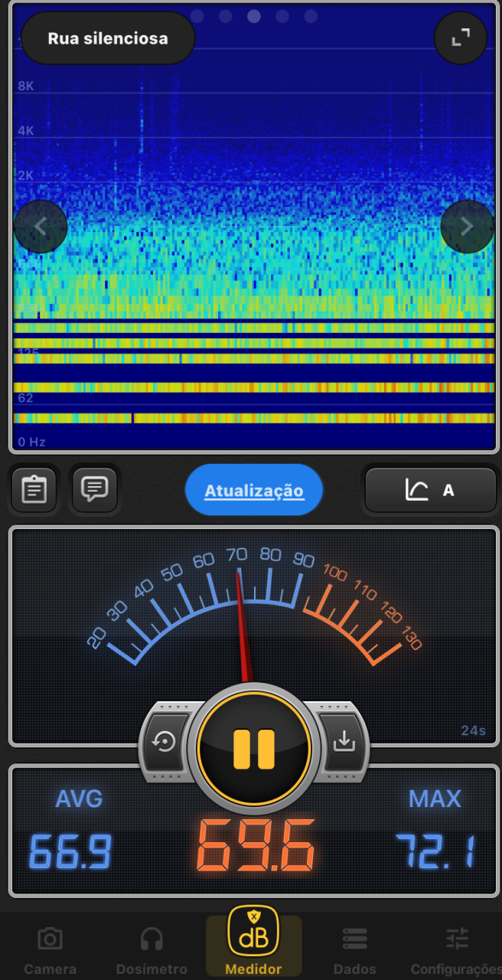Tap the Rua silenciosa label
Image resolution: width=502 pixels, height=980 pixels.
coord(108,38)
